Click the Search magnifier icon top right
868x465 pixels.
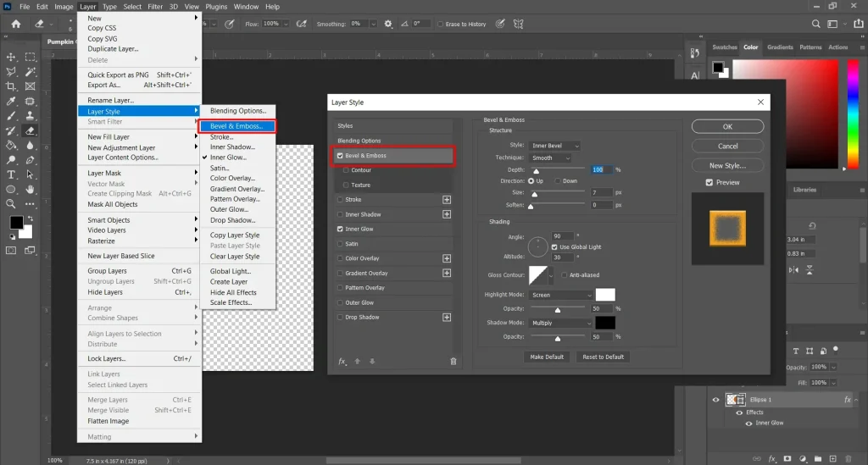coord(816,24)
